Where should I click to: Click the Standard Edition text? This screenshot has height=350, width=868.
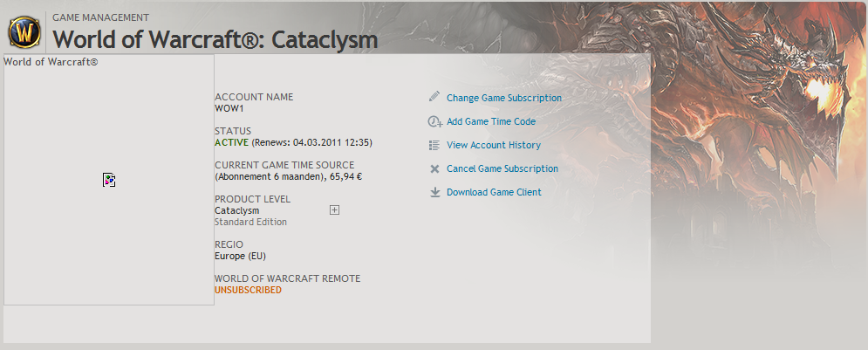(250, 222)
